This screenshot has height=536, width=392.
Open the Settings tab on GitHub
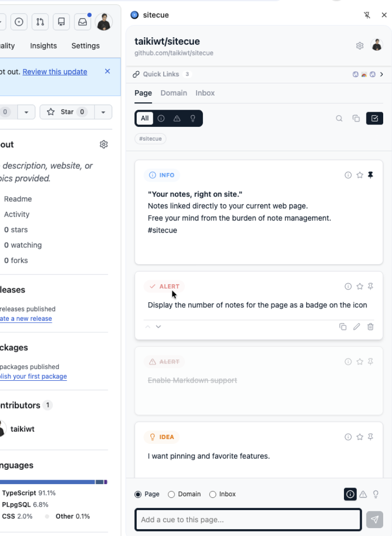[x=85, y=46]
